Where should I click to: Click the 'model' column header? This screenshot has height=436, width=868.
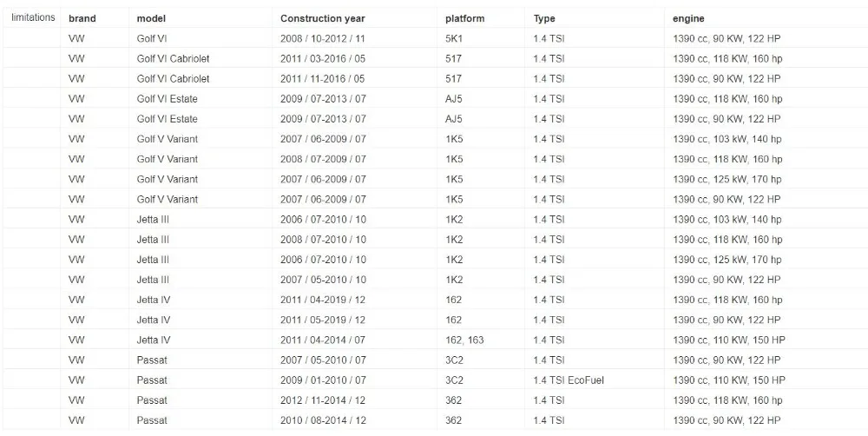[x=151, y=18]
